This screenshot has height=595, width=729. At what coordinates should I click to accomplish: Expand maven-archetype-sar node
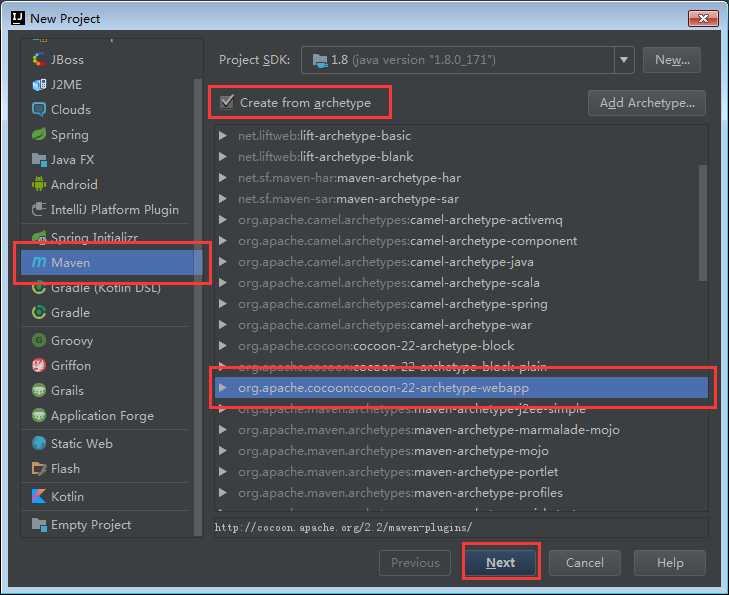223,199
